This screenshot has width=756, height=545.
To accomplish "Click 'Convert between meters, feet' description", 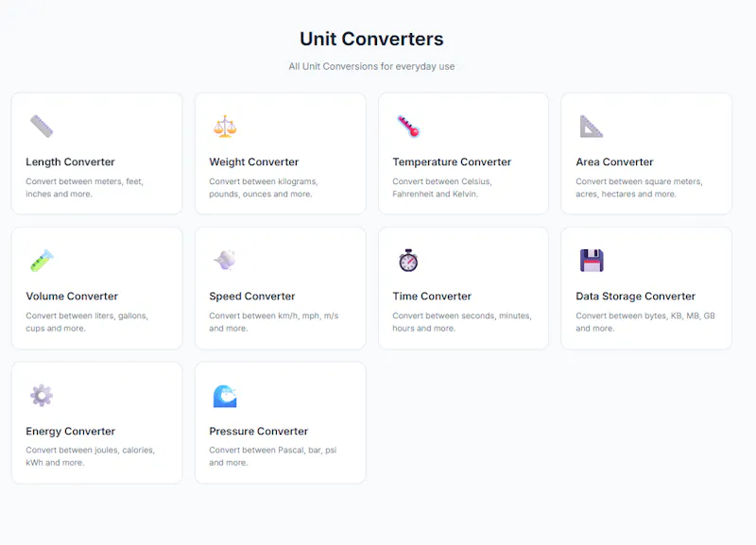I will 85,187.
